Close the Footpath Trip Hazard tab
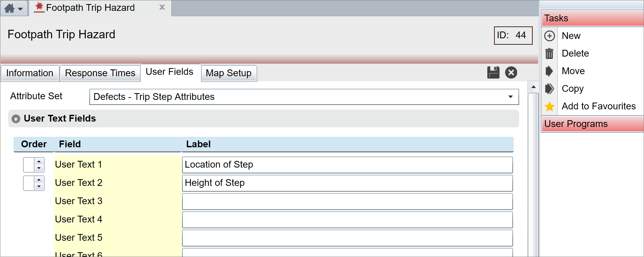The width and height of the screenshot is (644, 257). coord(162,7)
